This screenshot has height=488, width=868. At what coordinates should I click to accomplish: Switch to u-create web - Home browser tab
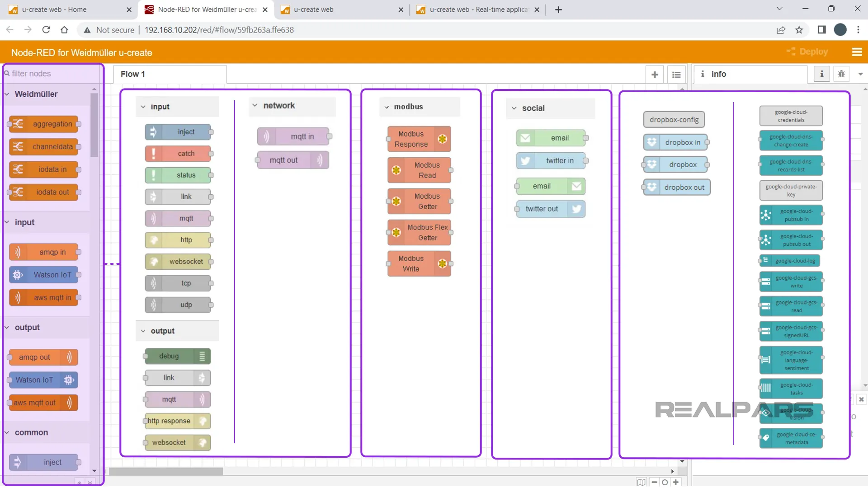tap(70, 9)
